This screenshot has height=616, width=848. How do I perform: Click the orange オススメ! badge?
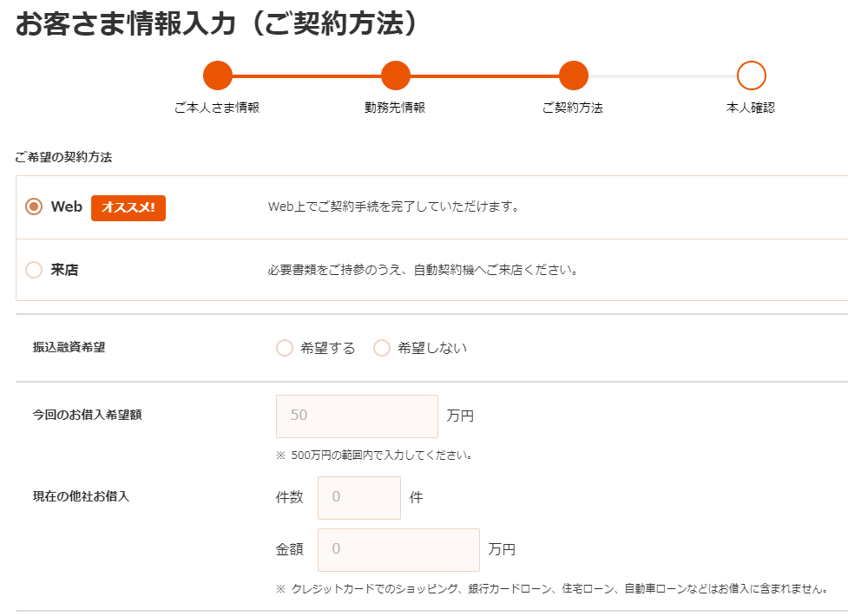128,207
